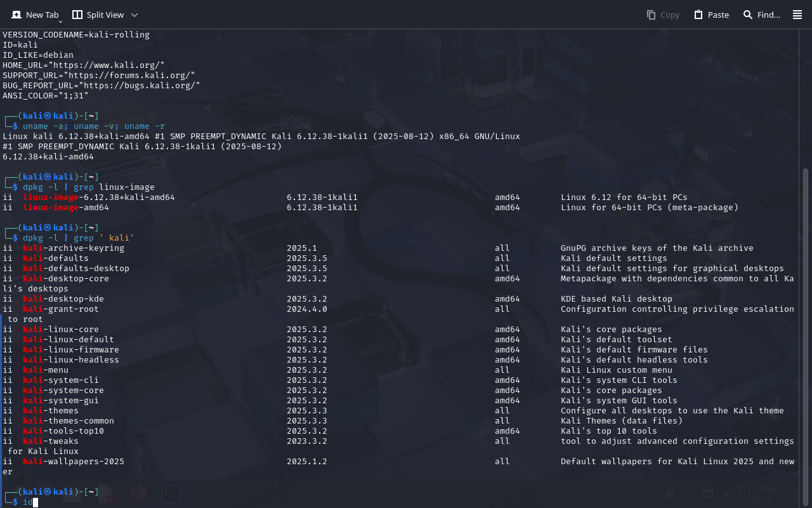
Task: Click the 'linux-image-6.12.38+kali-amd64' package name
Action: (x=99, y=197)
